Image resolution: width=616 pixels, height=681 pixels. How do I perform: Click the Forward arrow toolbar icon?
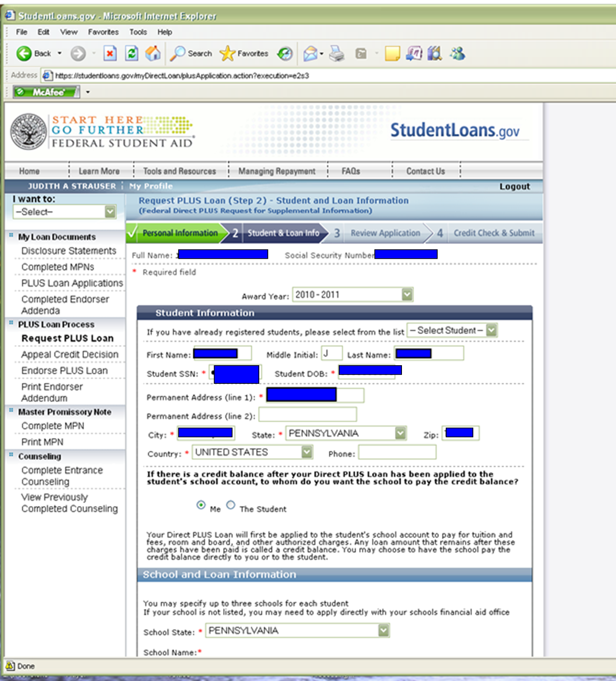(78, 54)
